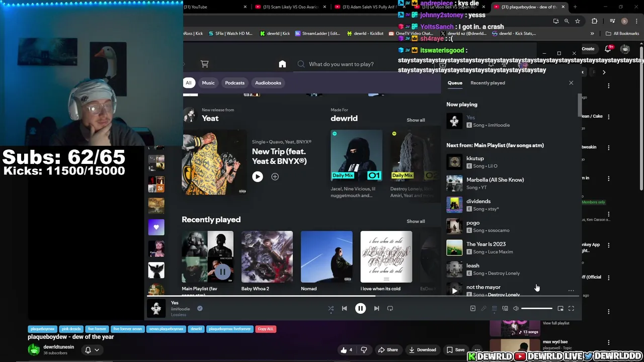Enter full screen in Spotify player
This screenshot has height=362, width=644.
click(571, 308)
